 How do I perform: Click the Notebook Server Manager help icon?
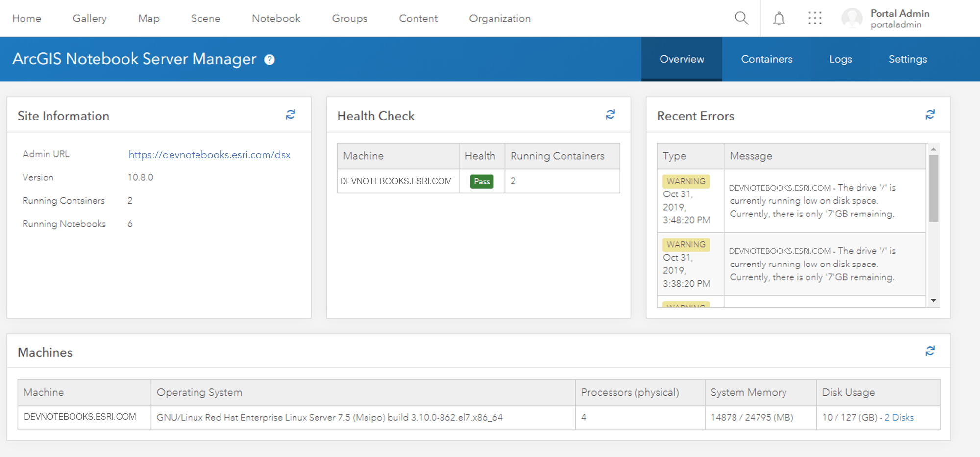269,59
